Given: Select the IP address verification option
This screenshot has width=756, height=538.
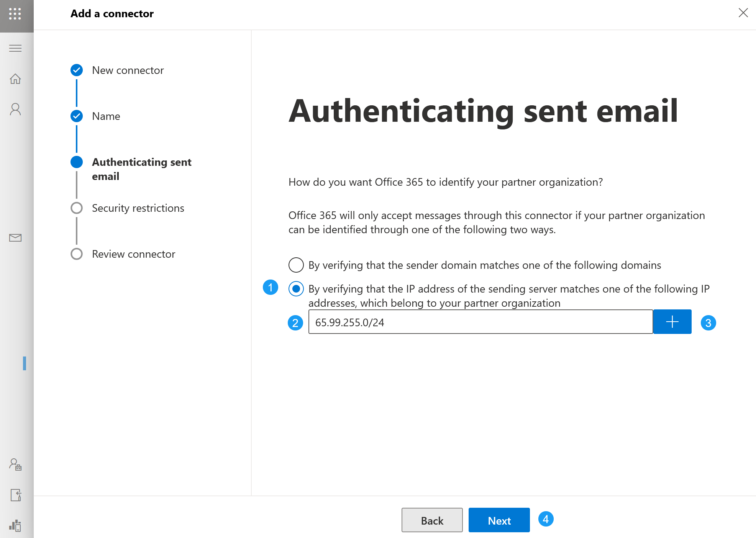Looking at the screenshot, I should [x=295, y=289].
